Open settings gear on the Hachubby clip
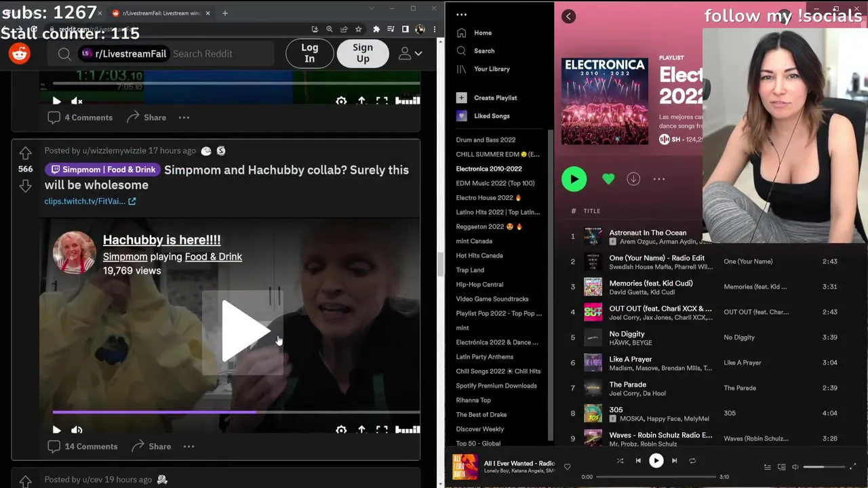868x488 pixels. 341,430
